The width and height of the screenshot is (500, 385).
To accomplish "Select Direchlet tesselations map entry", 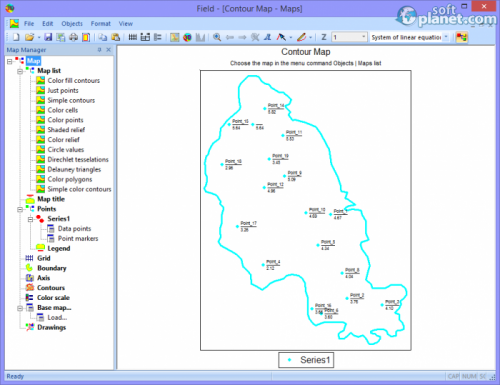I will coord(78,160).
